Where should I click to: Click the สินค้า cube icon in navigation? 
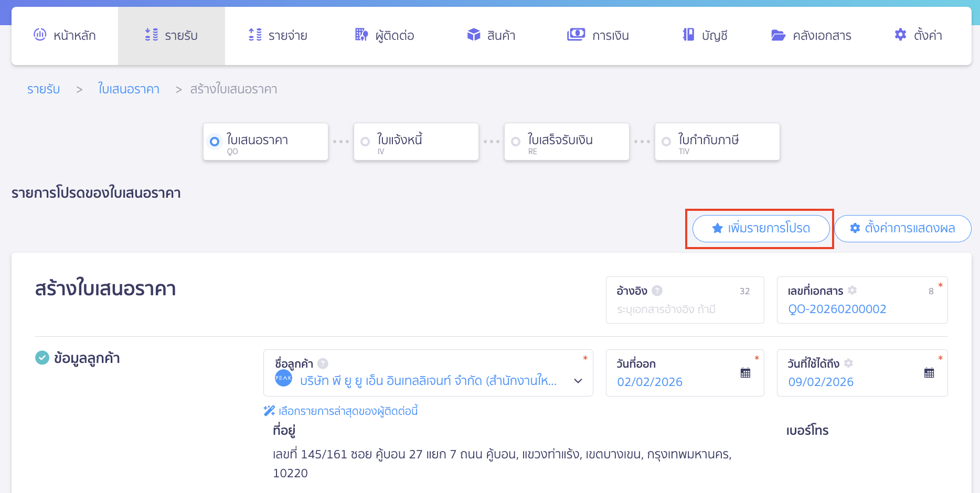474,35
